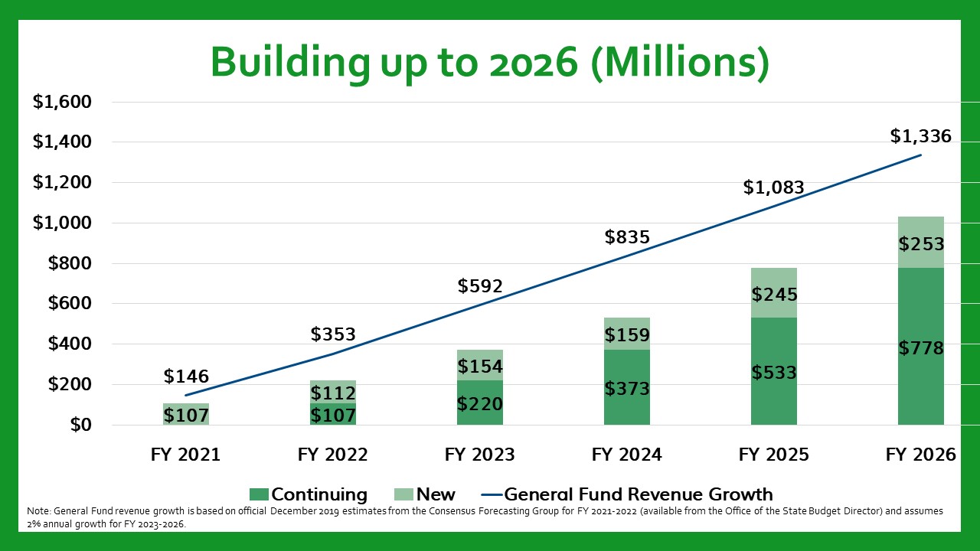Click the FY 2026 axis label

tap(920, 455)
